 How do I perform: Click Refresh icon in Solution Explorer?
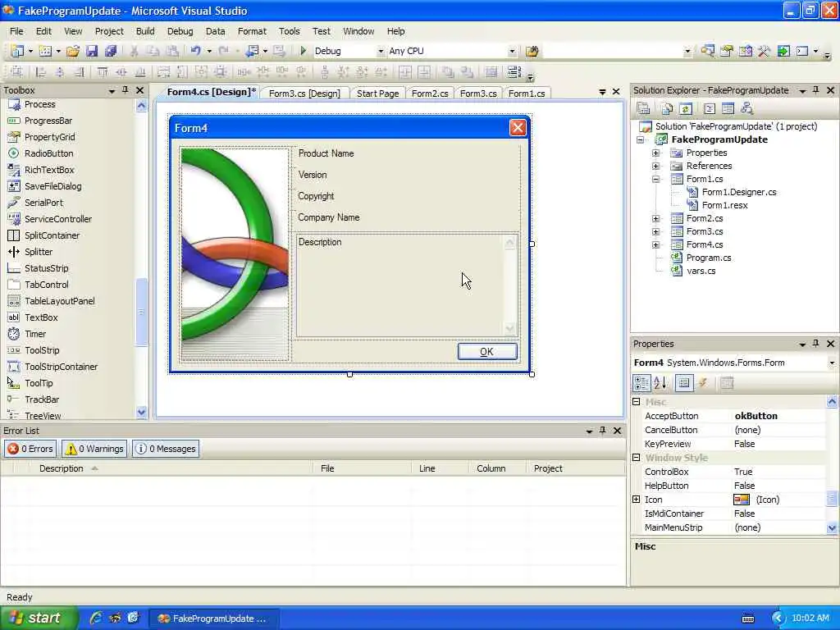point(686,109)
